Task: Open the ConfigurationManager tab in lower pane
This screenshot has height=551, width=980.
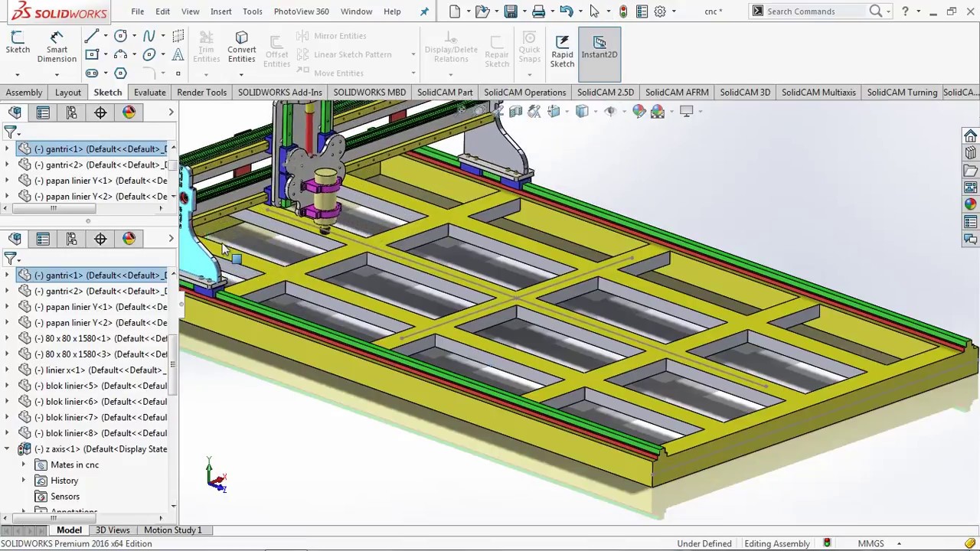Action: [71, 239]
